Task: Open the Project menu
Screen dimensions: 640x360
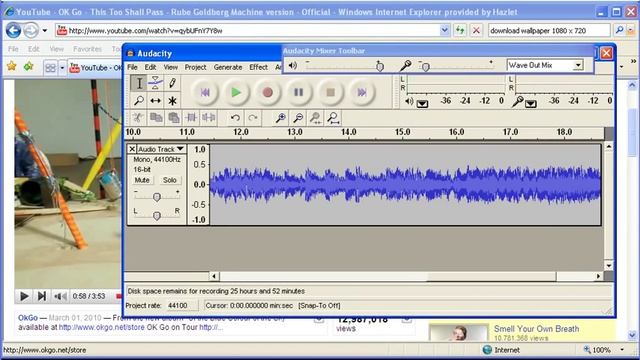Action: click(x=195, y=67)
